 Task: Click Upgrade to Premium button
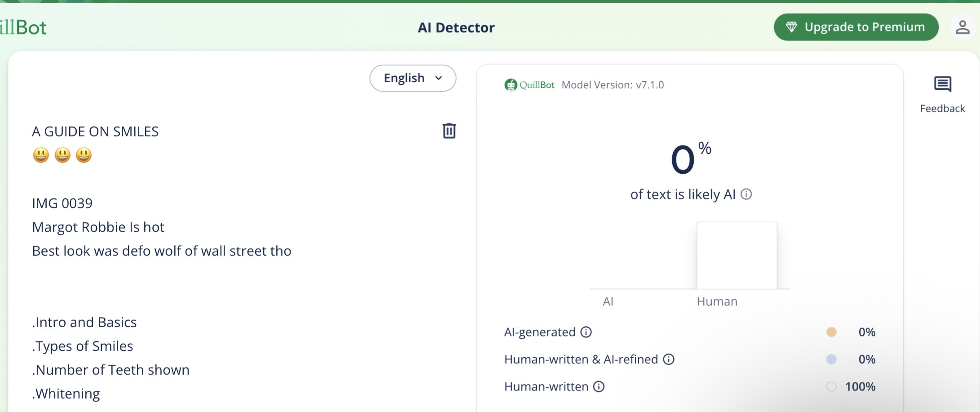856,27
